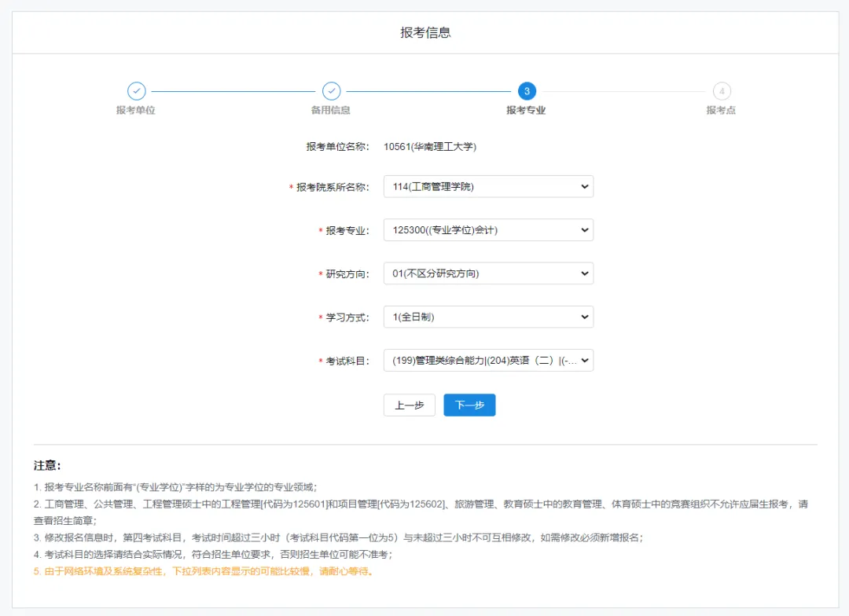Click the 10561(华南理工大学) unit name text

point(430,147)
